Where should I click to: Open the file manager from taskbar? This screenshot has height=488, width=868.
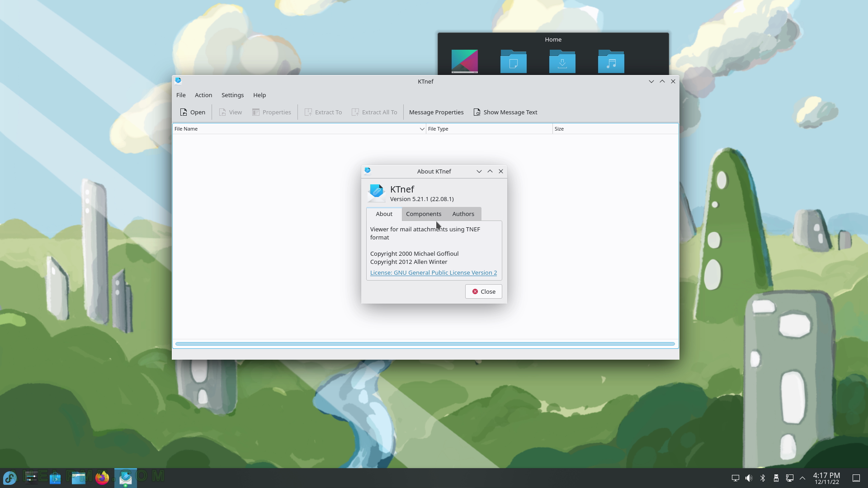(x=79, y=478)
